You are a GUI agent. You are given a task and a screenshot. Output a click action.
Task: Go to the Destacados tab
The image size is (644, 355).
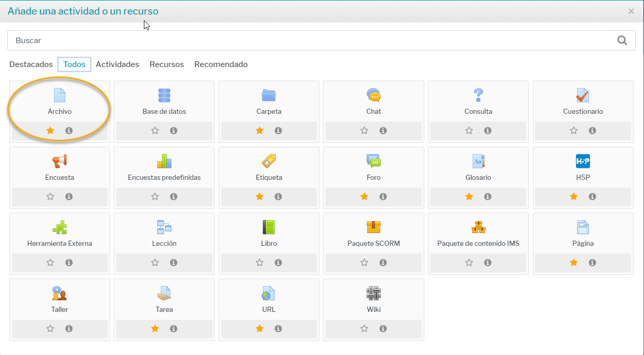(x=31, y=64)
